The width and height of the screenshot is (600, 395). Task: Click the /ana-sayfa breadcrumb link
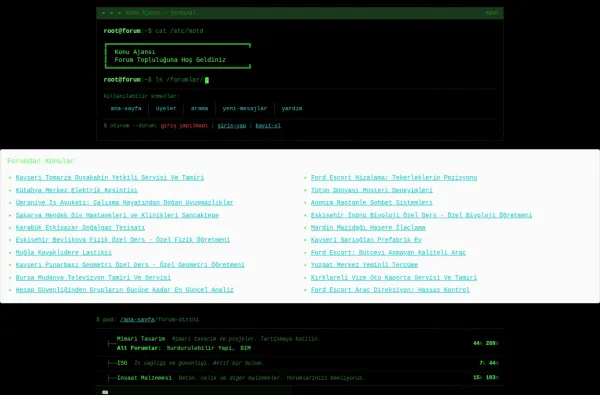point(137,320)
